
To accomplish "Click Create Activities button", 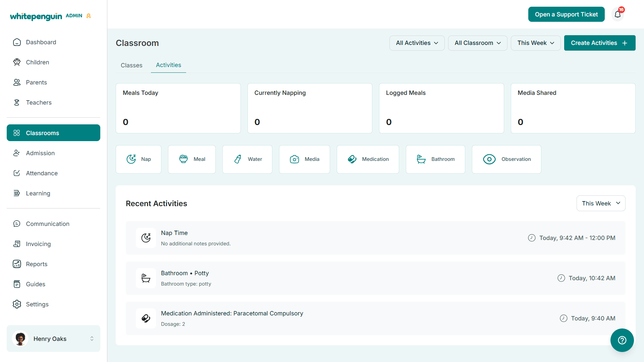I will (x=600, y=43).
